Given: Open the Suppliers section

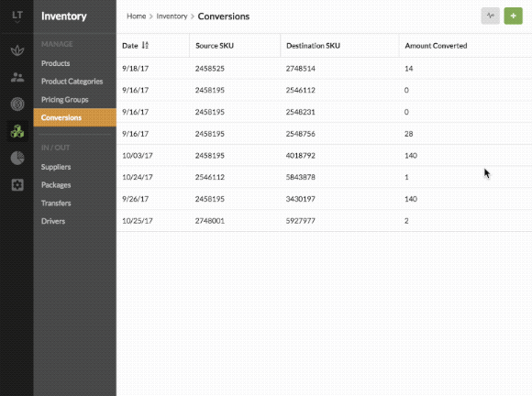Looking at the screenshot, I should pyautogui.click(x=56, y=167).
